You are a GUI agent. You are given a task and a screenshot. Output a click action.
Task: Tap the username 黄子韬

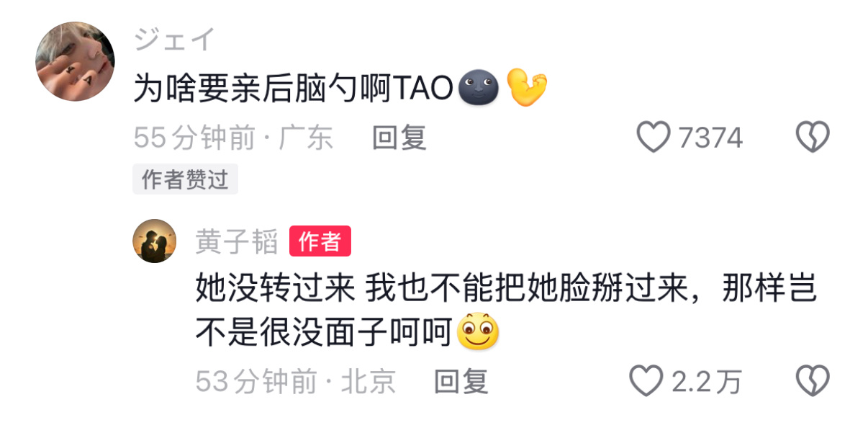[237, 242]
